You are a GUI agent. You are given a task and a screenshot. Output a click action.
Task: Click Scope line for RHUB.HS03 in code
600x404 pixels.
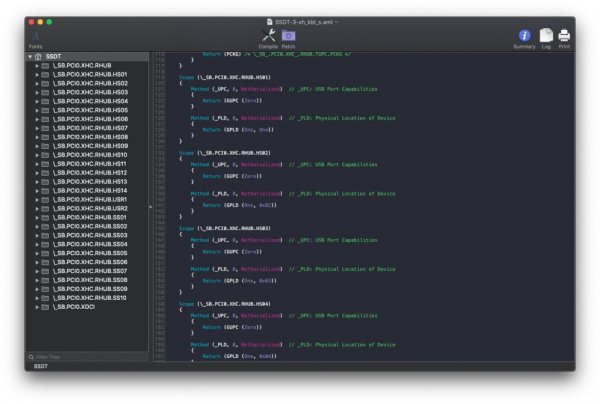click(x=225, y=228)
